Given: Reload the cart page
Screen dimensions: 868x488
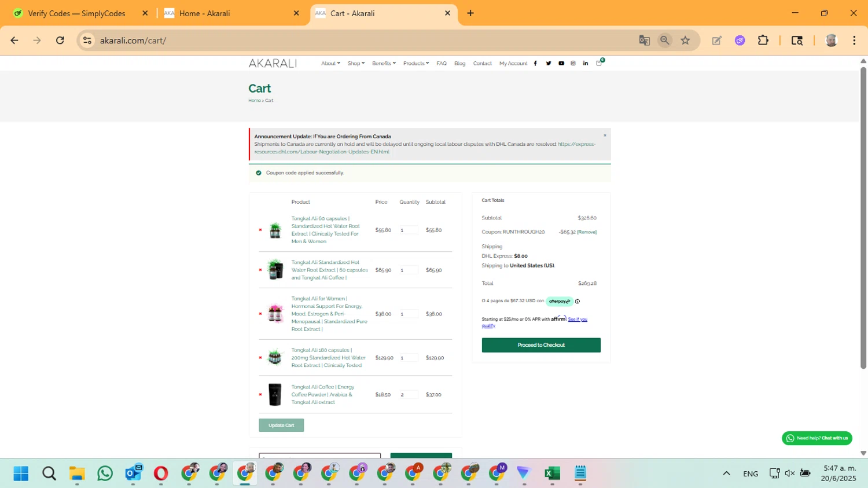Looking at the screenshot, I should click(x=60, y=41).
